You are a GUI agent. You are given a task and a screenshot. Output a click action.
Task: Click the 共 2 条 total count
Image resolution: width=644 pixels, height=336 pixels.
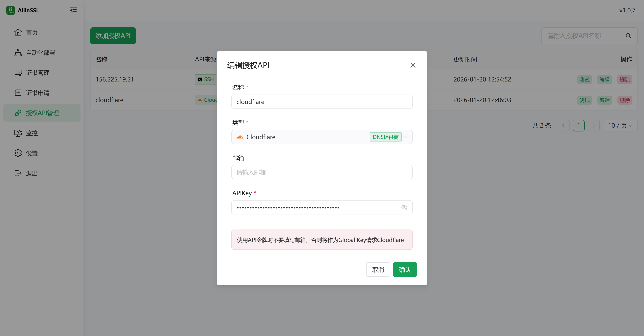click(542, 126)
